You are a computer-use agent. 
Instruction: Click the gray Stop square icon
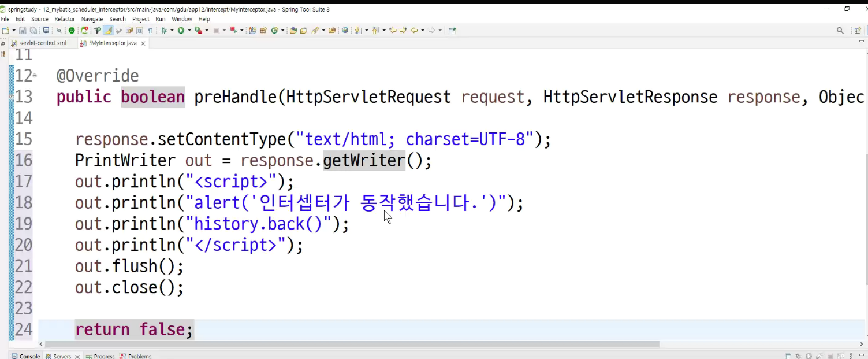click(x=216, y=30)
